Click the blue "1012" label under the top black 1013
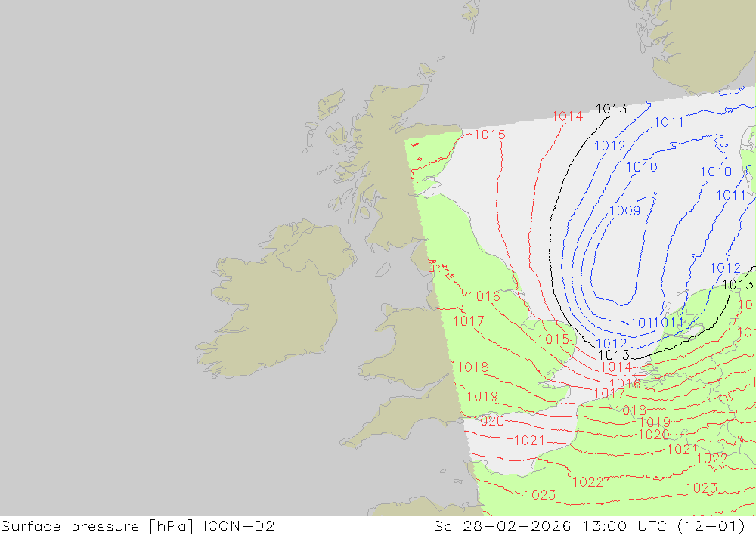 coord(610,146)
